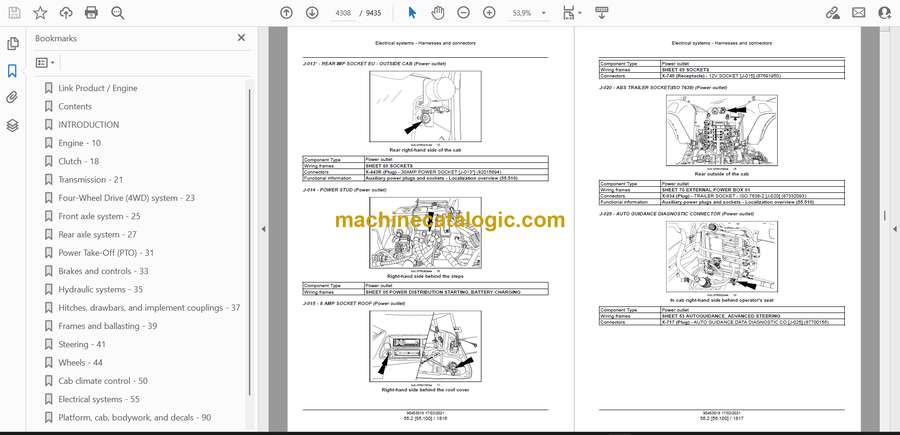Viewport: 900px width, 435px height.
Task: Click the auto guidance diagnostic connector diagram
Action: pyautogui.click(x=721, y=257)
